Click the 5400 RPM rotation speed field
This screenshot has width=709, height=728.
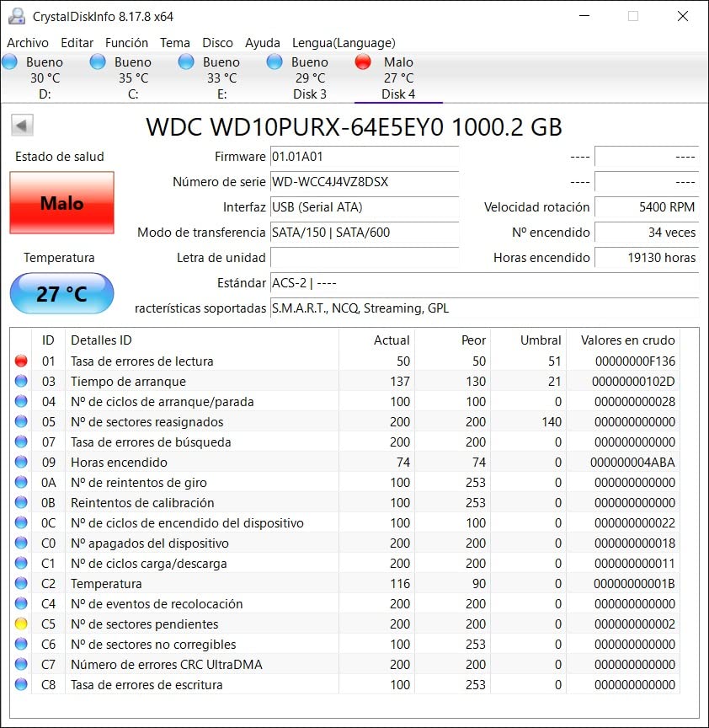click(x=647, y=207)
